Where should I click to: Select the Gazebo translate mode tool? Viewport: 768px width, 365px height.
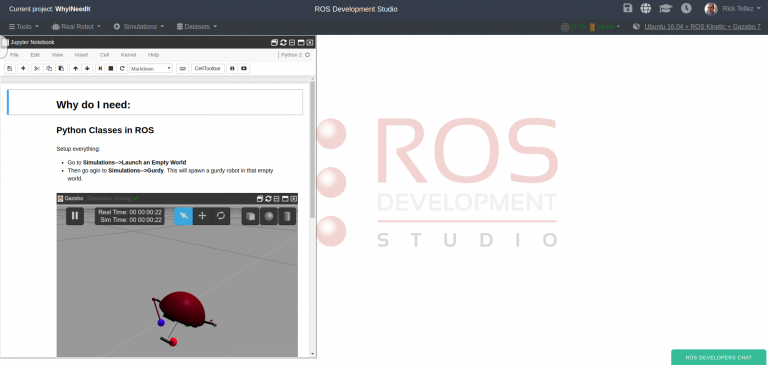point(202,216)
